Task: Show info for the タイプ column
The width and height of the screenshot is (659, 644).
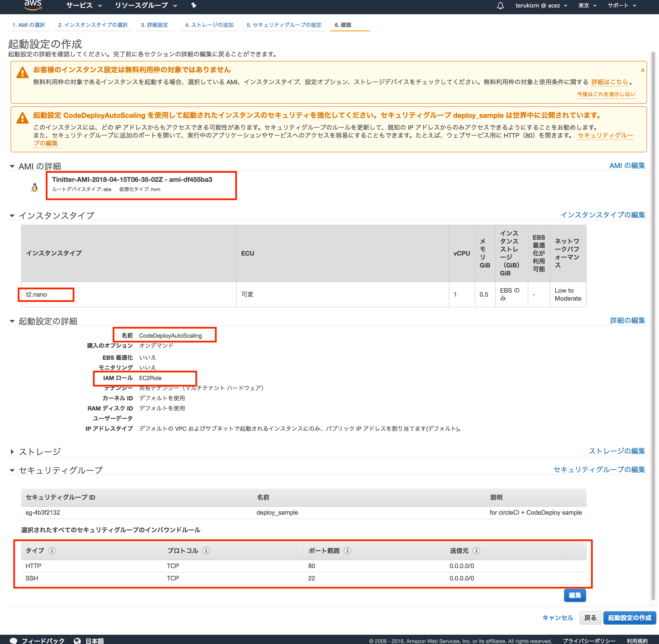Action: (x=52, y=551)
